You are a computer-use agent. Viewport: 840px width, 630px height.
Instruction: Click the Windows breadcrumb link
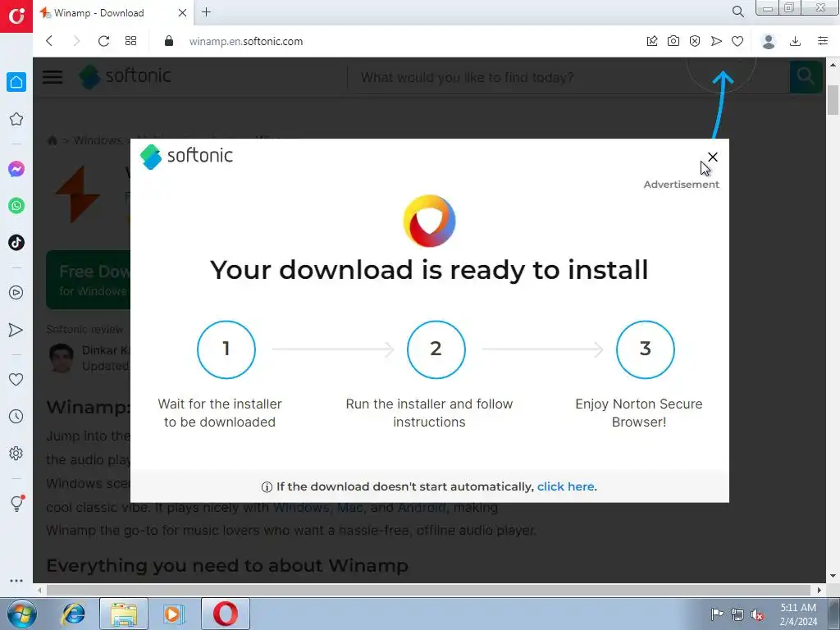98,140
